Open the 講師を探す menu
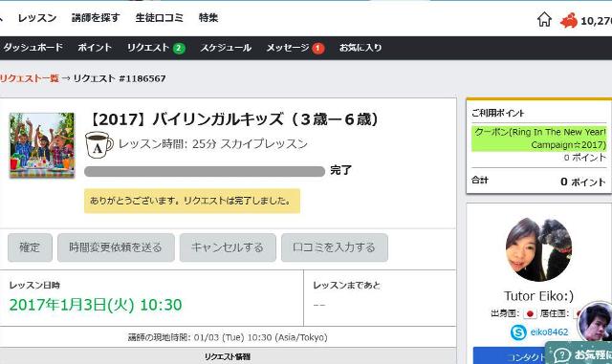This screenshot has height=364, width=612. pyautogui.click(x=96, y=18)
